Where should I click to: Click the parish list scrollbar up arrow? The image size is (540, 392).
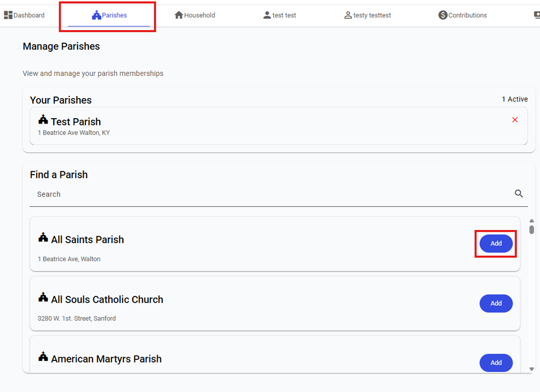pyautogui.click(x=532, y=221)
